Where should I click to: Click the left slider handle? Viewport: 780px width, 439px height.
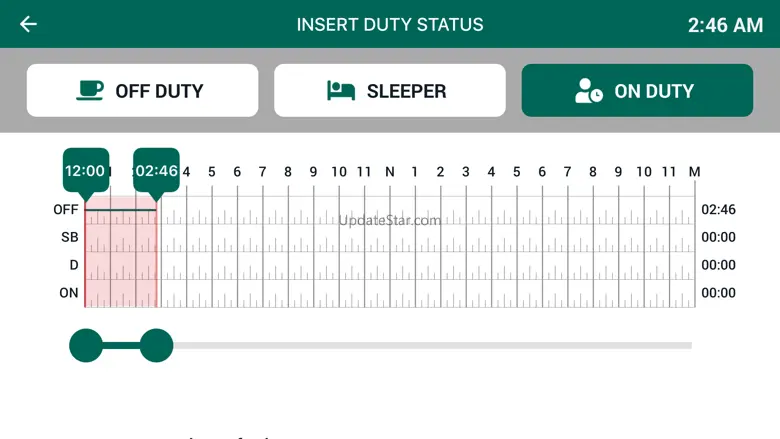(x=86, y=345)
